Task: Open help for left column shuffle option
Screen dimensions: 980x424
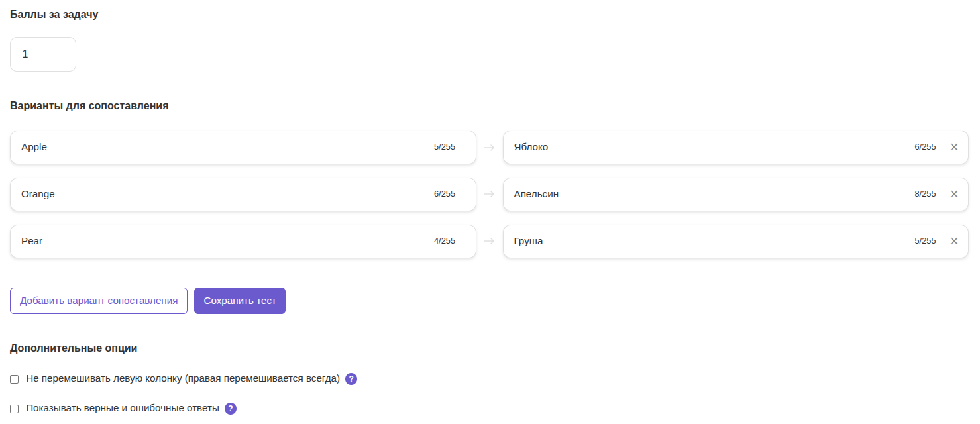Action: tap(351, 379)
